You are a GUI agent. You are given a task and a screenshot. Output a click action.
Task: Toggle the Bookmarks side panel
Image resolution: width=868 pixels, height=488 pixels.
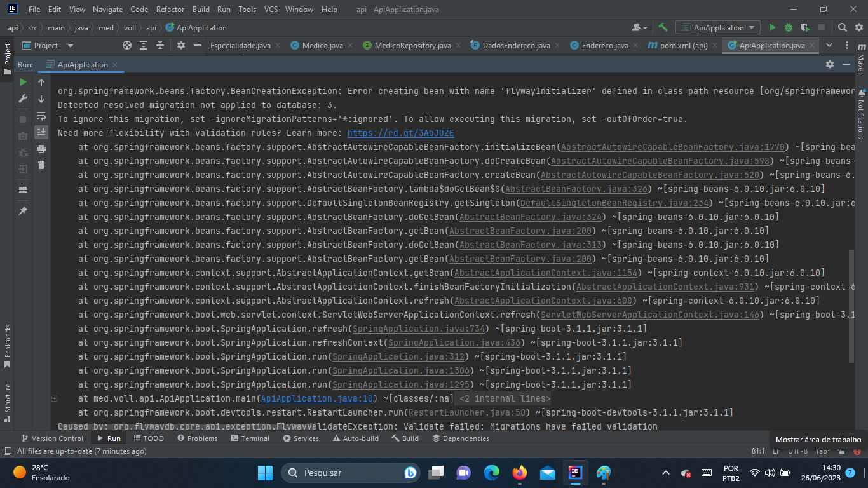[8, 347]
